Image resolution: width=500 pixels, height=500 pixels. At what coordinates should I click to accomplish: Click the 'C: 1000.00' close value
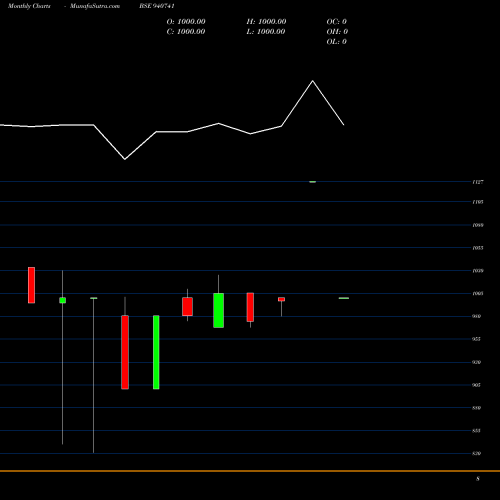click(186, 32)
